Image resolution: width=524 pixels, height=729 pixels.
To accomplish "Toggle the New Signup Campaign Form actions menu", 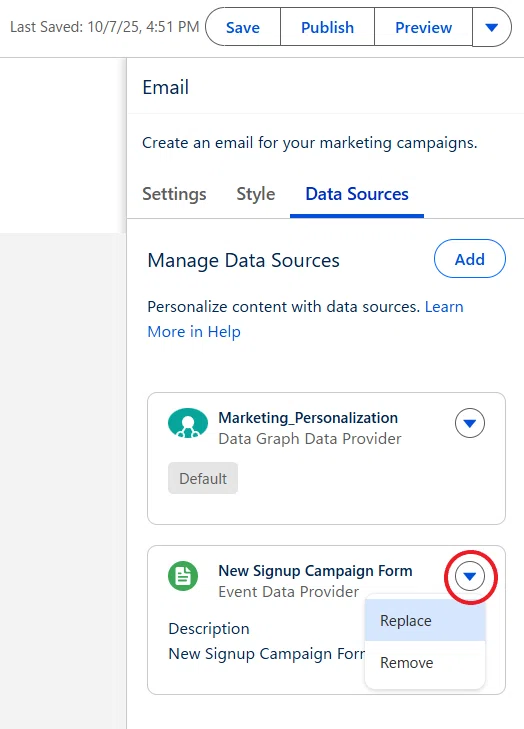I will tap(470, 577).
